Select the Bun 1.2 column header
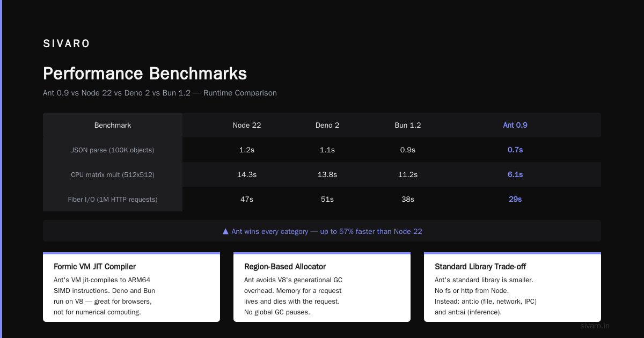 [x=408, y=125]
